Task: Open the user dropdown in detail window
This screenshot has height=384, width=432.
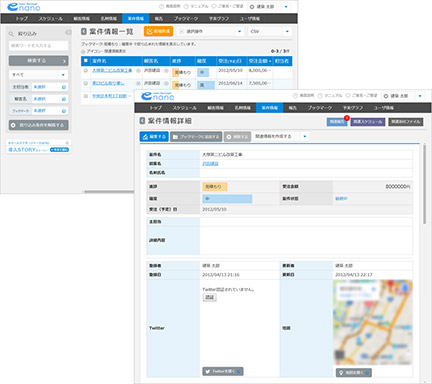Action: (403, 96)
